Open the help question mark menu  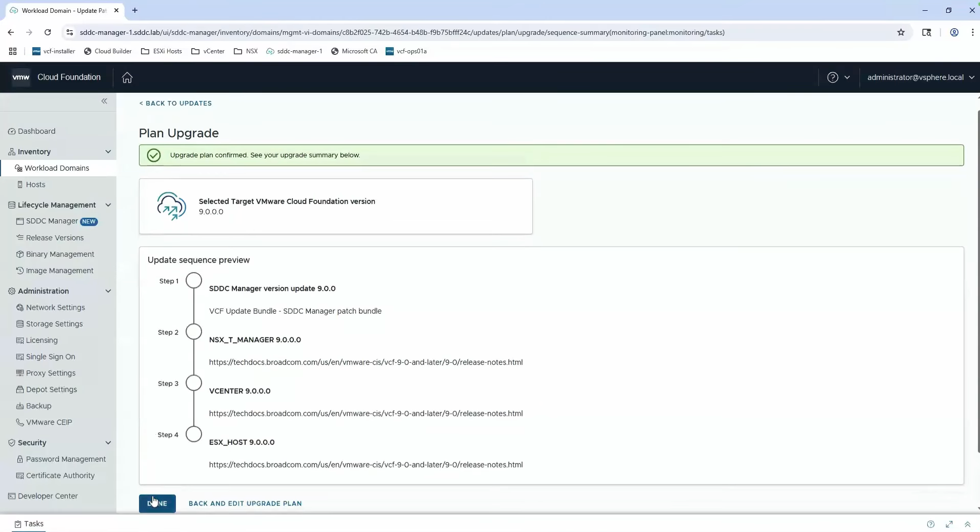click(838, 77)
